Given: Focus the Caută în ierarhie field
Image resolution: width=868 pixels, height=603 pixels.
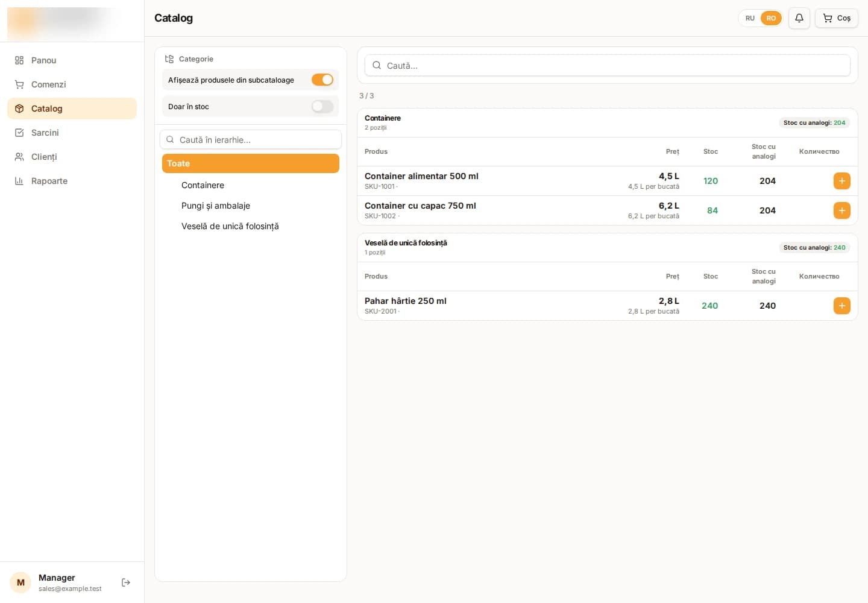Looking at the screenshot, I should click(251, 140).
